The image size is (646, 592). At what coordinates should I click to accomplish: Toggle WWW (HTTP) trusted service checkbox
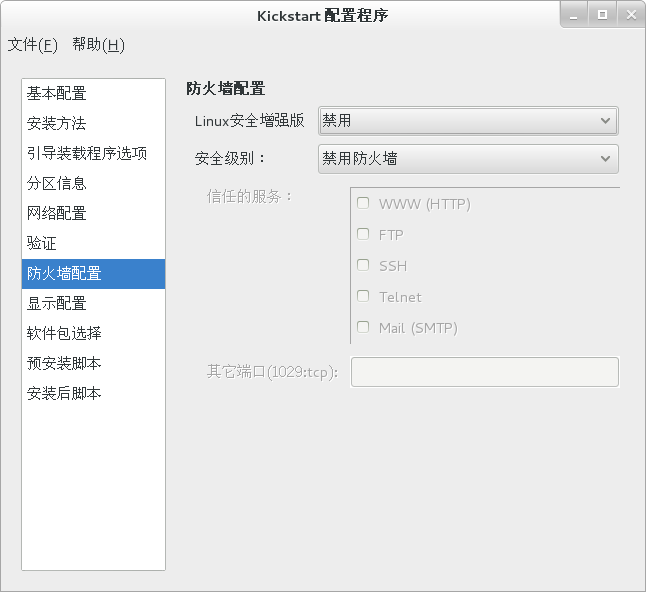pos(363,203)
